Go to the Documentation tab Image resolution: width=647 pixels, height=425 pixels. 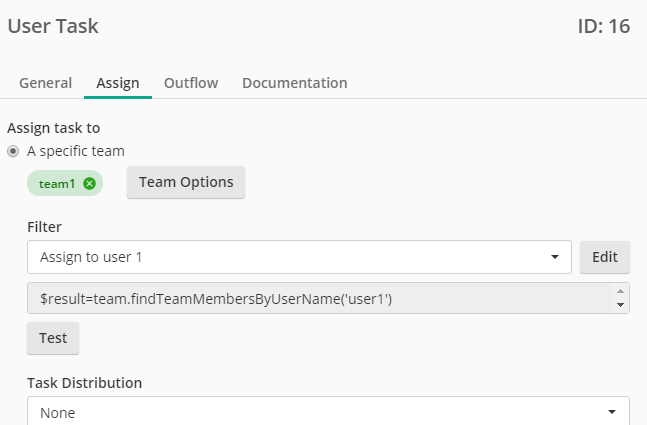tap(295, 83)
